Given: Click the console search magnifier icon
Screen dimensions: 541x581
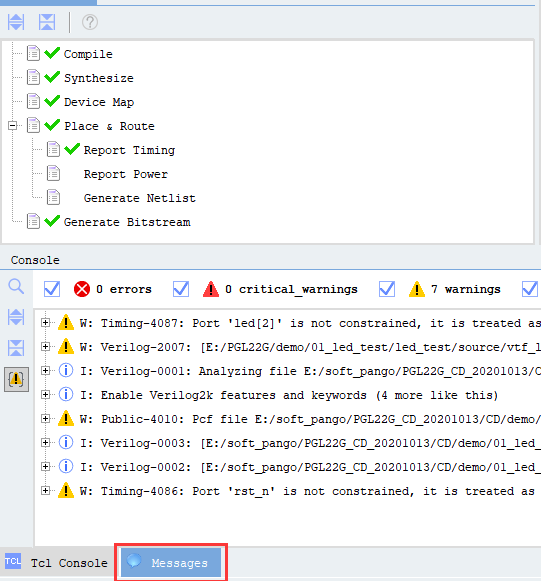Looking at the screenshot, I should pyautogui.click(x=16, y=287).
